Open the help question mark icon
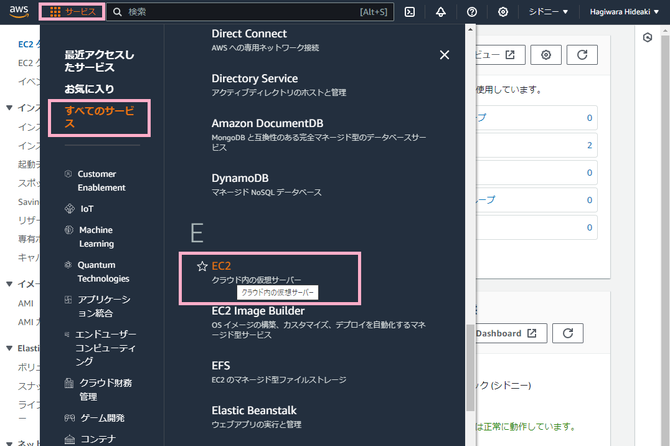The width and height of the screenshot is (670, 446). pos(472,12)
